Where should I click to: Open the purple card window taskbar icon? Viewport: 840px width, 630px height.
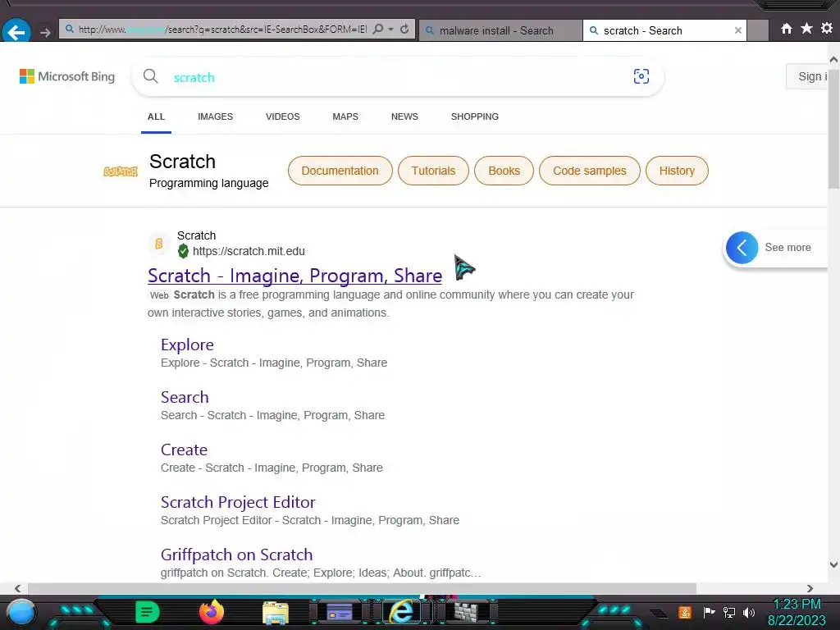coord(340,612)
